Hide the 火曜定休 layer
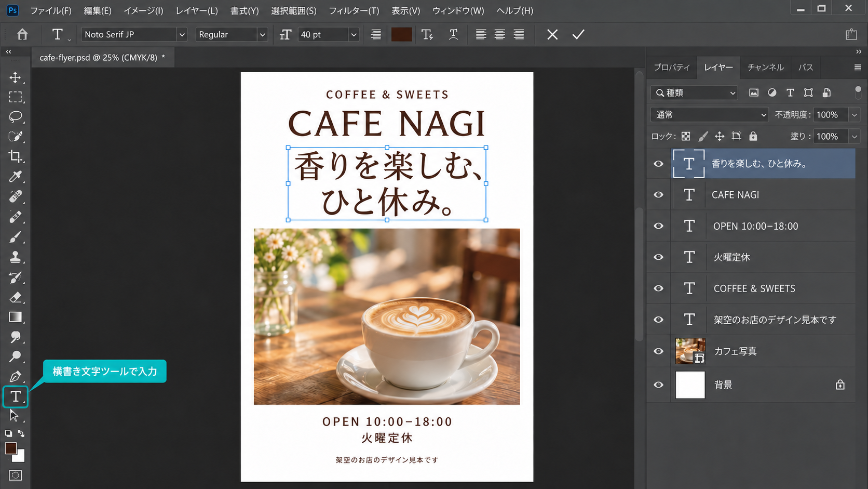 click(658, 257)
